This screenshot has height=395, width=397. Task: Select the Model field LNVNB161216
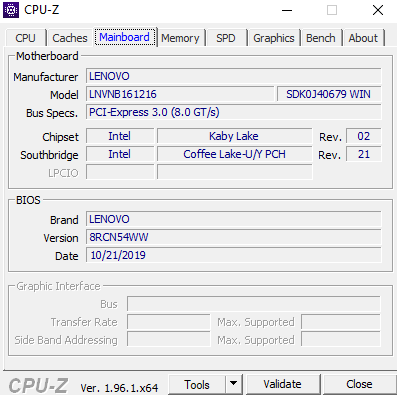pos(180,94)
